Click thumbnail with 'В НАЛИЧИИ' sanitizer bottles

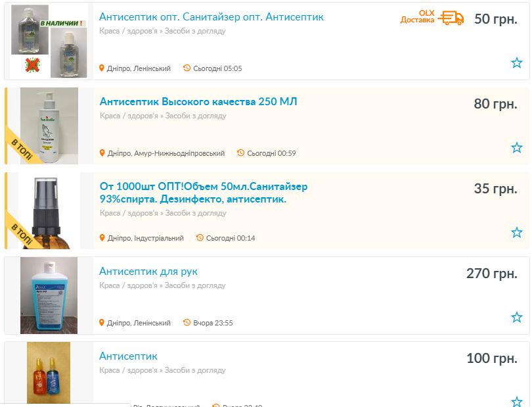(x=49, y=40)
